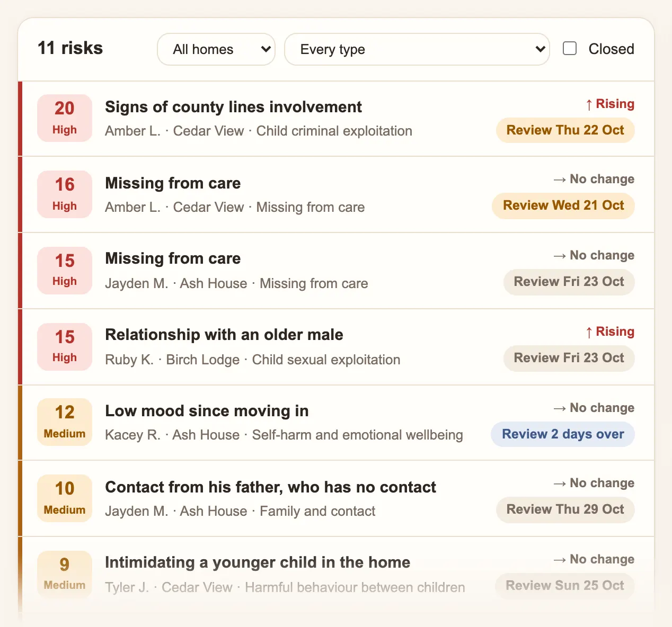Click Jayden M. · Ash House · Family and contact
Image resolution: width=672 pixels, height=627 pixels.
[x=240, y=511]
